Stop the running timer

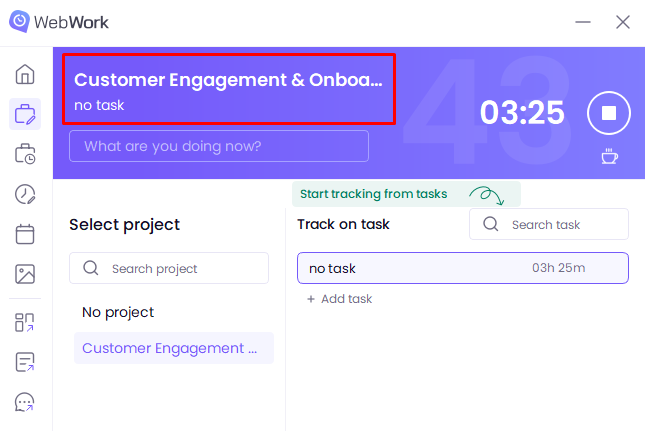coord(608,113)
